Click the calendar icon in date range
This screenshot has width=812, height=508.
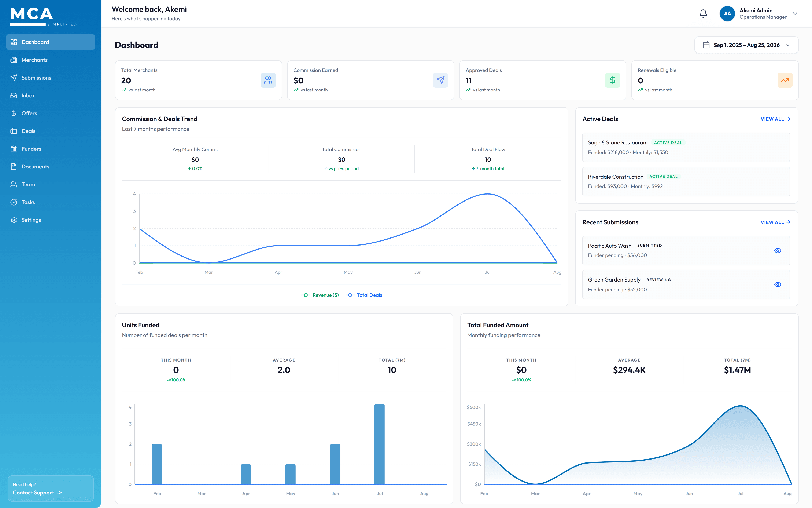[706, 45]
